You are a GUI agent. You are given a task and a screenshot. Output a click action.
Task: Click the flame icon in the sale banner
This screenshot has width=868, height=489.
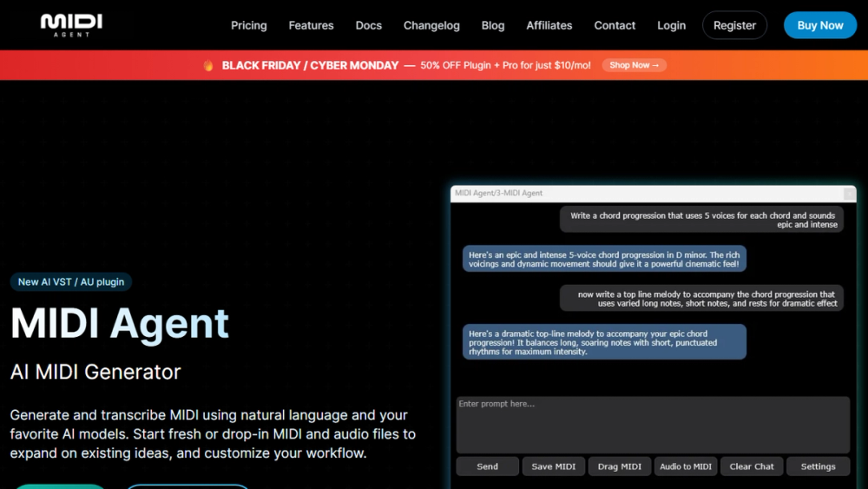click(208, 65)
